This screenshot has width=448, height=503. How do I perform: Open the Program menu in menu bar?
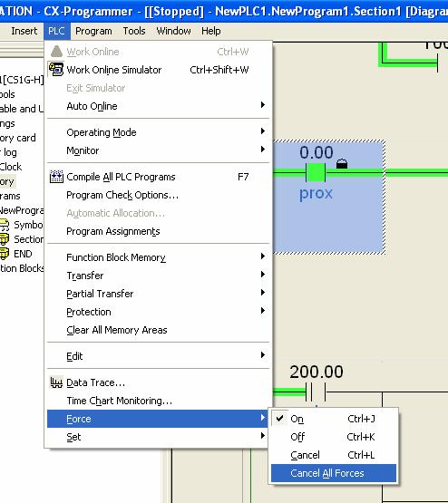[93, 31]
